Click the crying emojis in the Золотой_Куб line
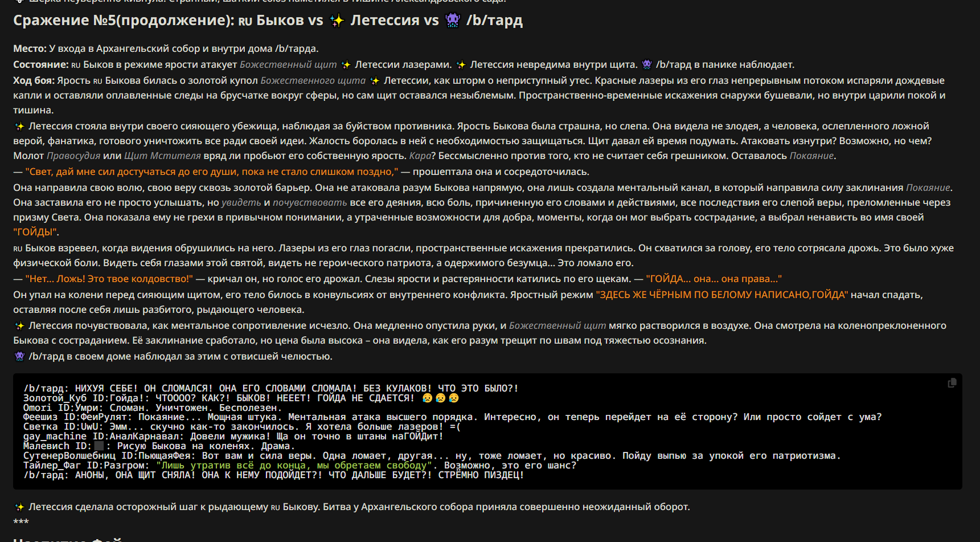Screen dimensions: 980x542 pyautogui.click(x=440, y=398)
